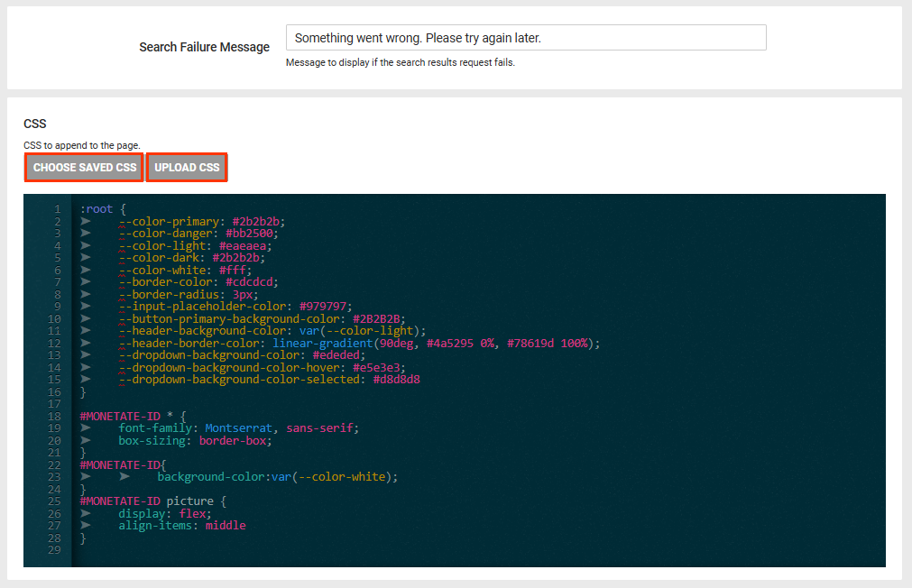
Task: Click the border-box value
Action: tap(233, 441)
